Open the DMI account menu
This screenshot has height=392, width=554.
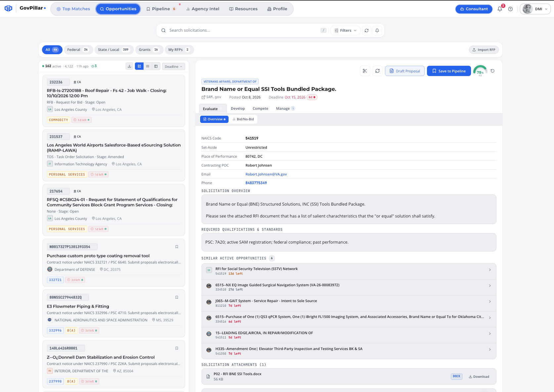click(x=535, y=9)
